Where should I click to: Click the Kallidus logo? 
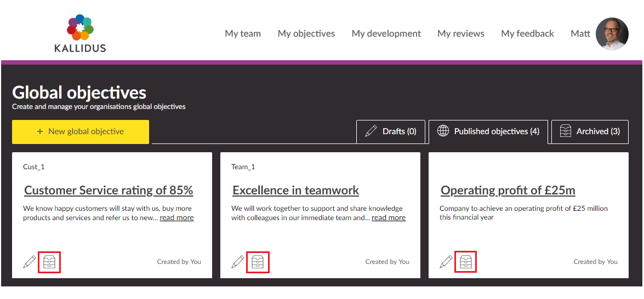point(80,33)
